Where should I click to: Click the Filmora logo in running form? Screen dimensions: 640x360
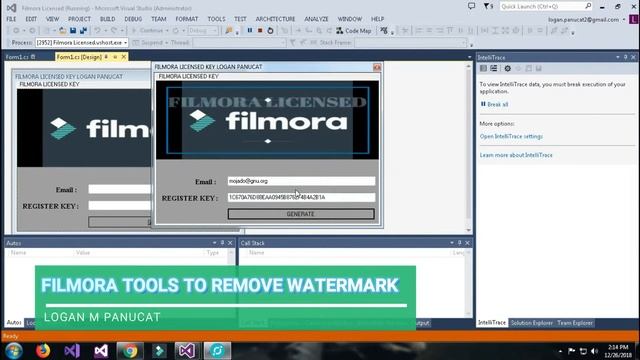[x=268, y=121]
